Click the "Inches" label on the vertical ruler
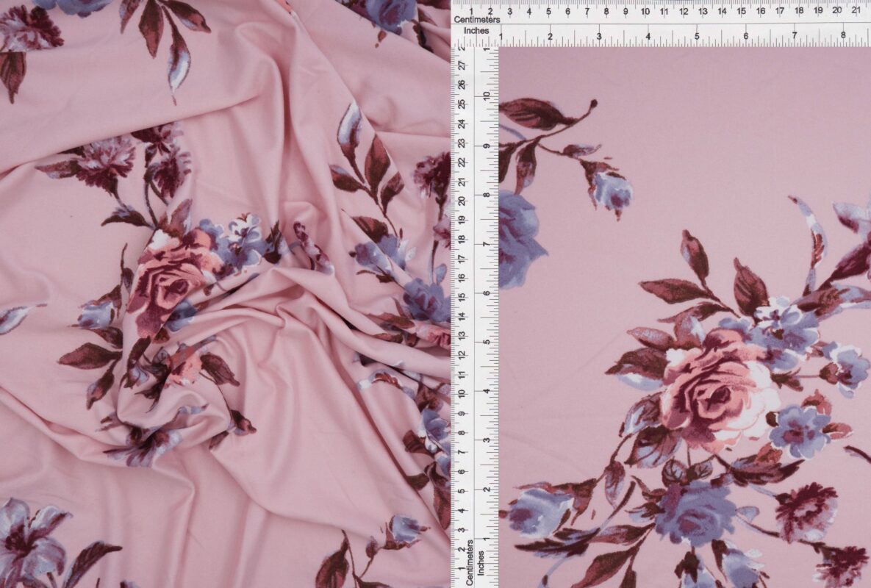 [481, 562]
